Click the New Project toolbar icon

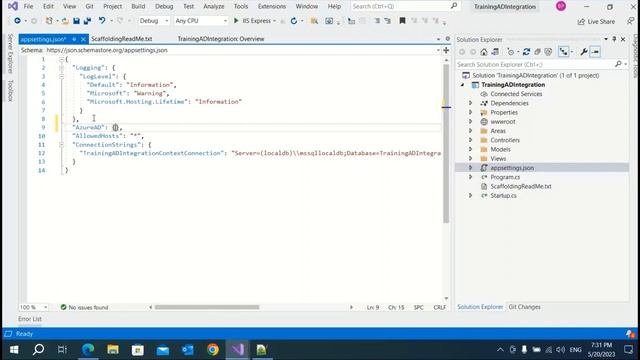(49, 20)
